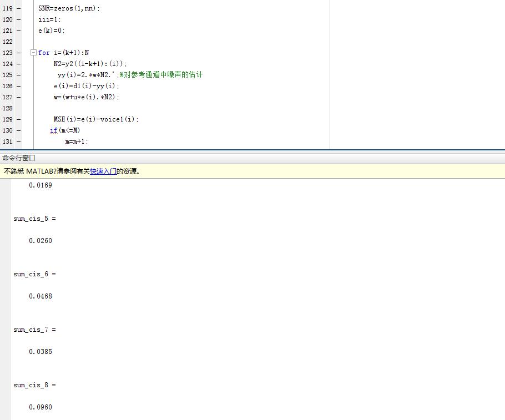Set breakpoint dash at line 131

click(19, 141)
